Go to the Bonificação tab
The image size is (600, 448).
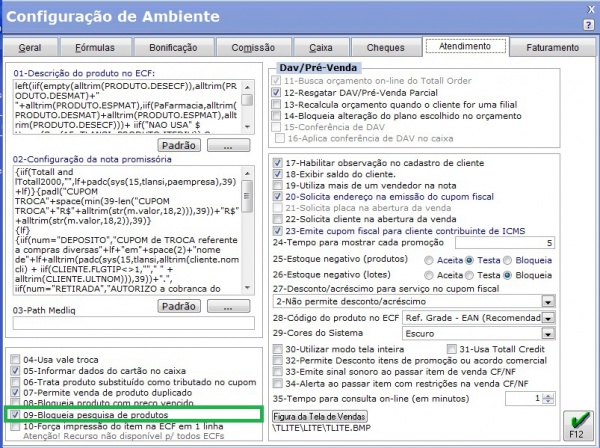point(173,48)
